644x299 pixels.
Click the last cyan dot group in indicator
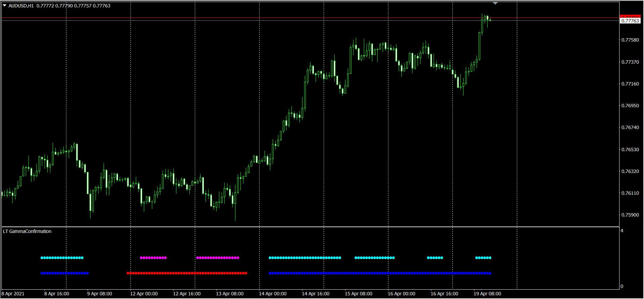click(x=483, y=258)
